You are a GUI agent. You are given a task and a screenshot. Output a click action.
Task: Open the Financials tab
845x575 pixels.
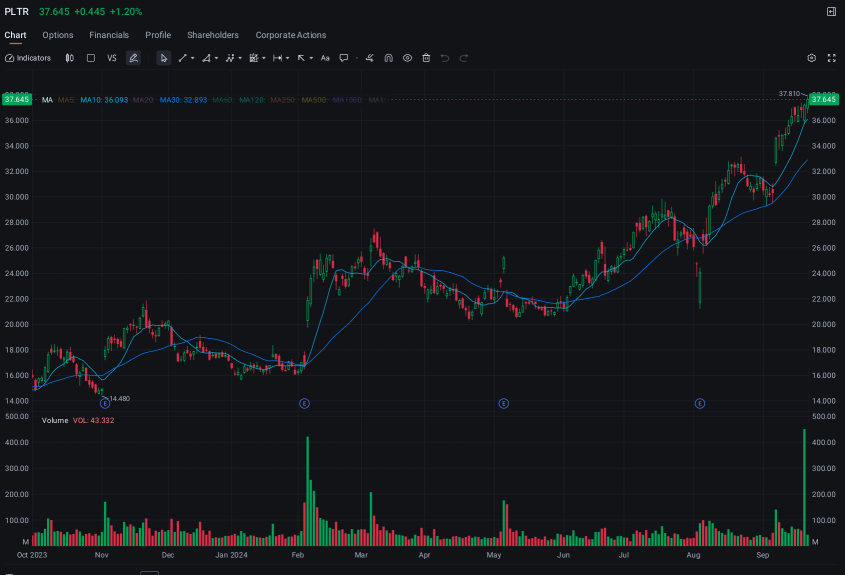click(109, 35)
